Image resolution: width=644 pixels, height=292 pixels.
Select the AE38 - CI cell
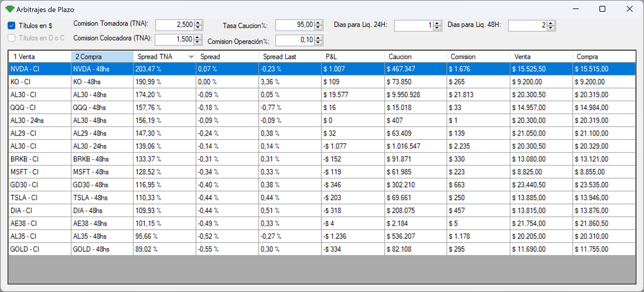coord(40,223)
